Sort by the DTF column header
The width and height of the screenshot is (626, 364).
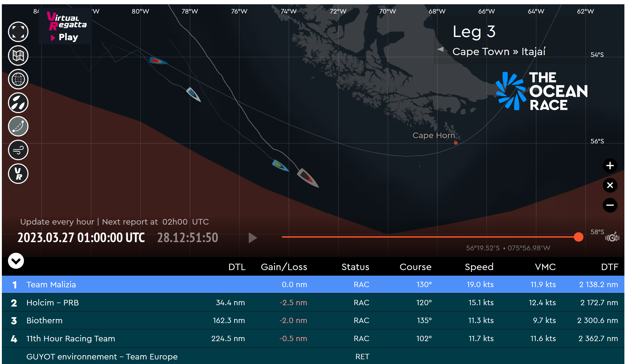[x=610, y=267]
